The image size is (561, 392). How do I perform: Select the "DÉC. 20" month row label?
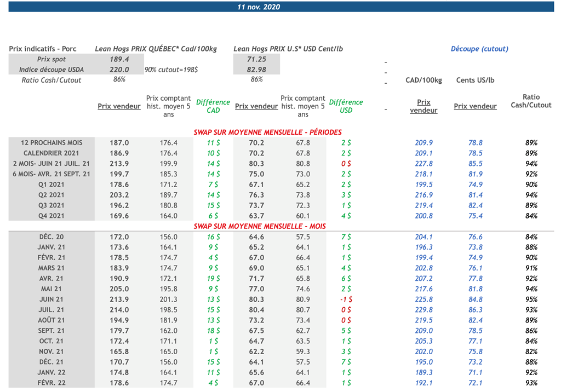click(x=51, y=237)
